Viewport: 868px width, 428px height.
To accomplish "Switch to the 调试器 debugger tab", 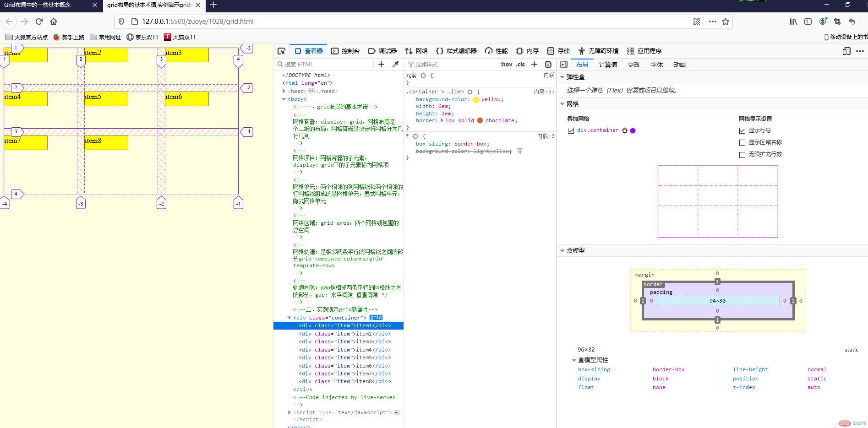I will tap(382, 51).
